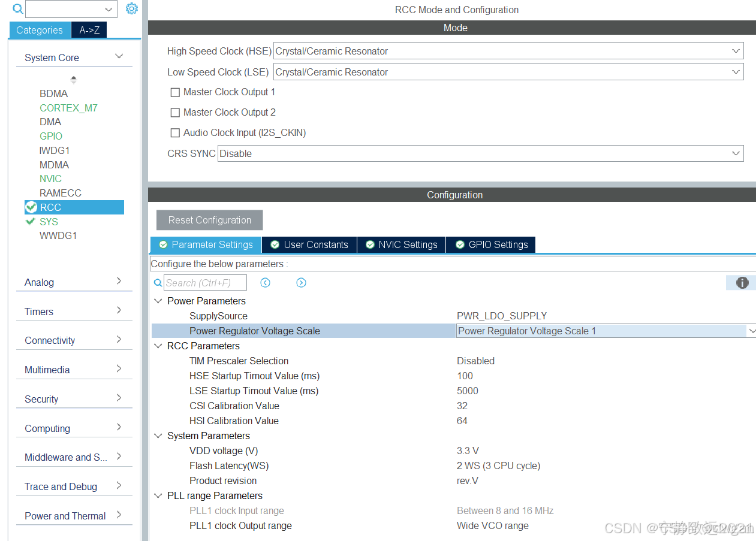Open CRS SYNC dropdown
The width and height of the screenshot is (756, 541).
pyautogui.click(x=481, y=153)
